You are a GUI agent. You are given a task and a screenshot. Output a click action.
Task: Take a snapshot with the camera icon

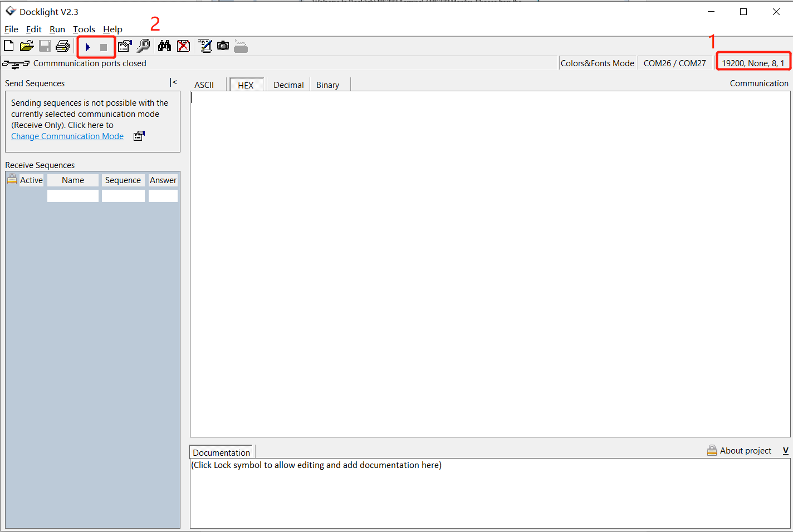coord(223,46)
